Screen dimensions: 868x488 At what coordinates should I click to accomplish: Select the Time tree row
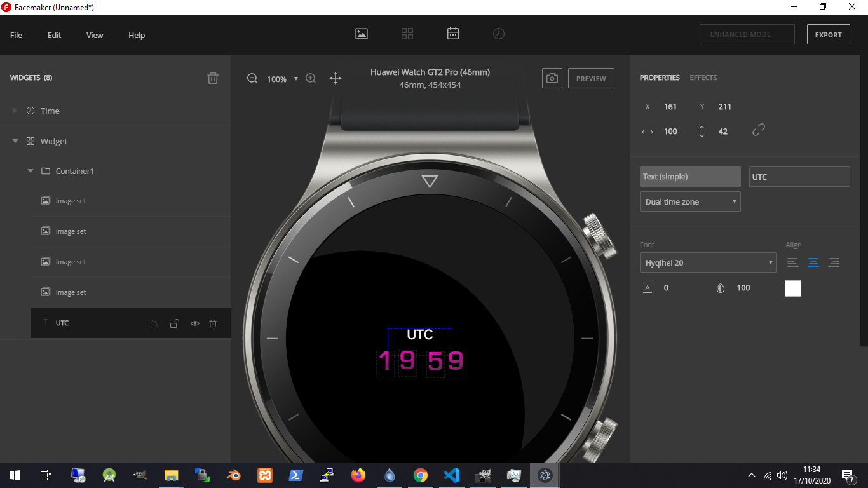(115, 111)
